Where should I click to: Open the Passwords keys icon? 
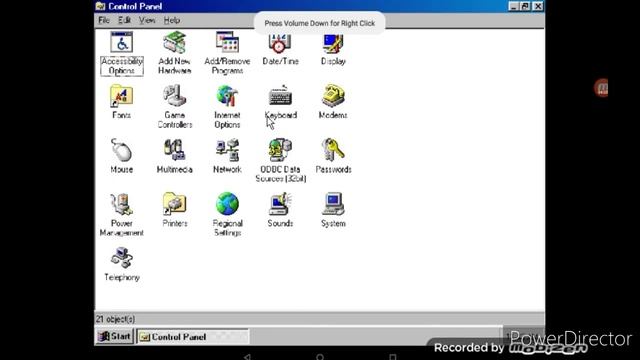tap(333, 149)
